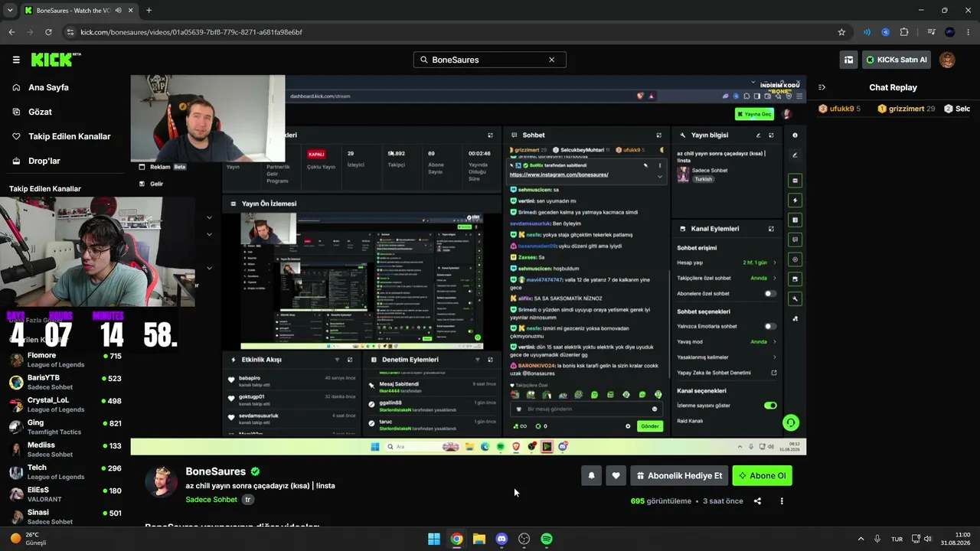980x551 pixels.
Task: Open the video's three-dot more options
Action: point(782,501)
